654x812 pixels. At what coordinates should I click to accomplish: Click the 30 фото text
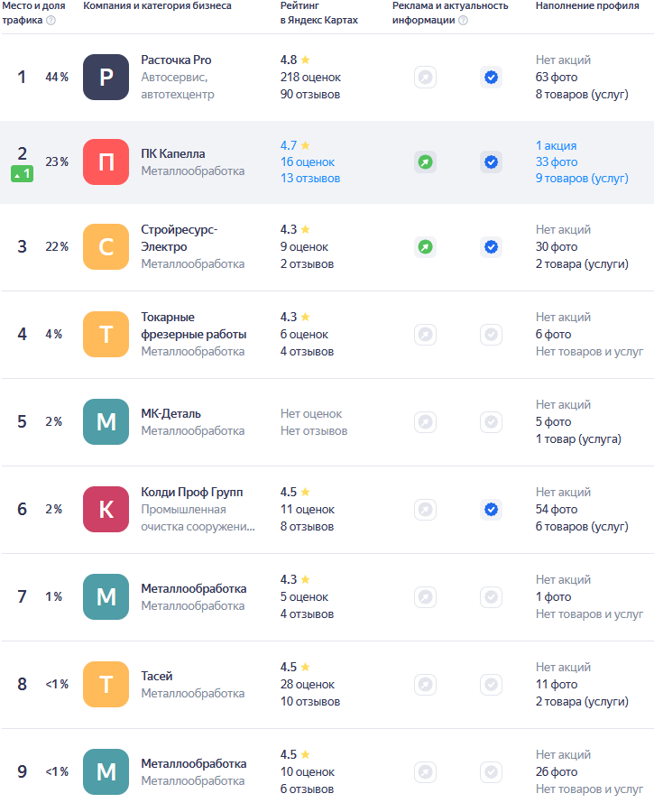(x=557, y=247)
